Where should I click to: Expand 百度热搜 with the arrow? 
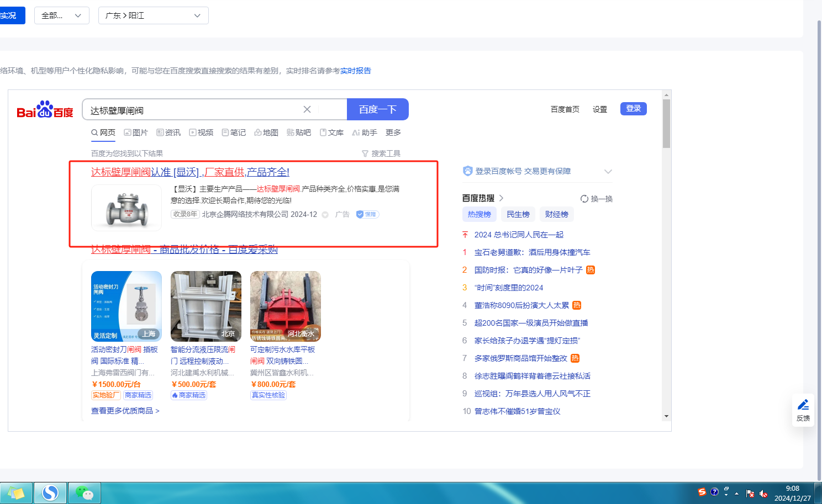pyautogui.click(x=502, y=198)
